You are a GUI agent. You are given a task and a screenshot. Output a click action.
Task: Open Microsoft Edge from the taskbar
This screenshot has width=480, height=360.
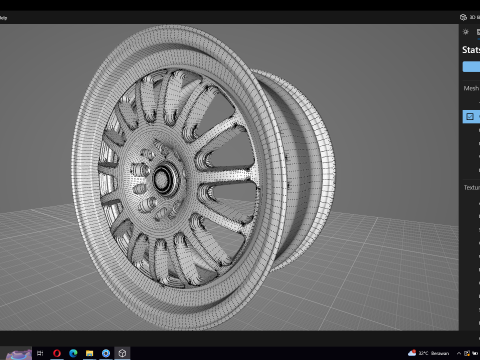[73, 353]
